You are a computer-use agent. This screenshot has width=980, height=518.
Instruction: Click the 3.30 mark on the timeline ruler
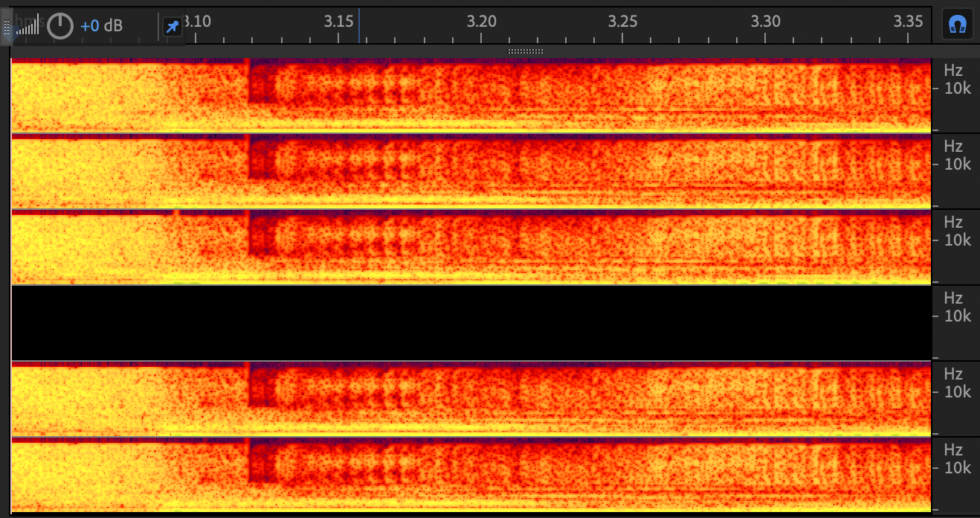765,22
